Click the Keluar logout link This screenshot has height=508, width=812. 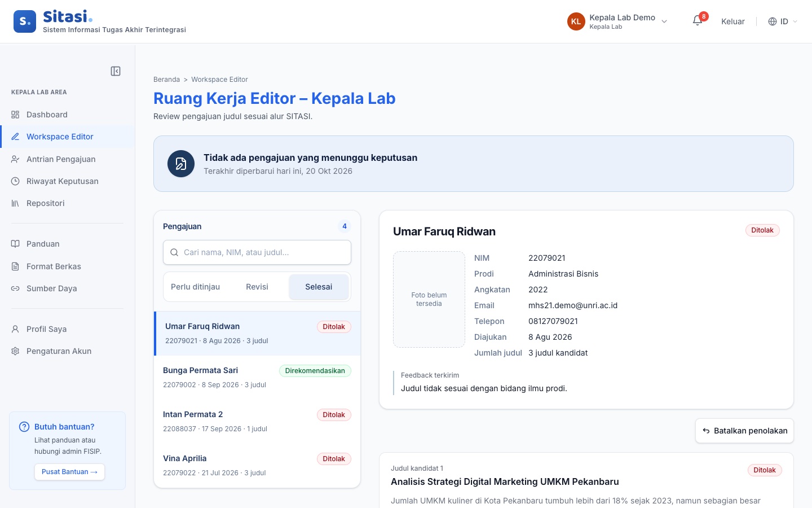coord(733,21)
